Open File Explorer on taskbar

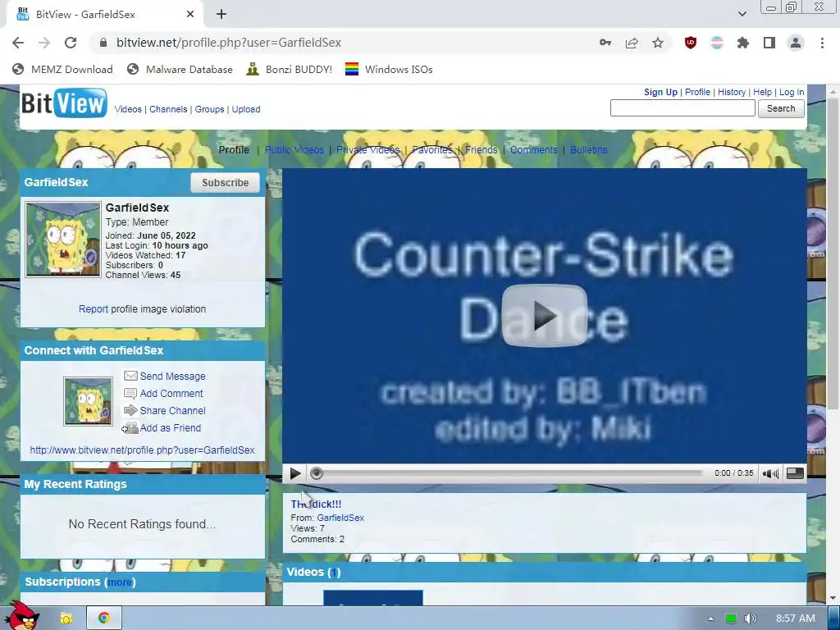pos(66,619)
